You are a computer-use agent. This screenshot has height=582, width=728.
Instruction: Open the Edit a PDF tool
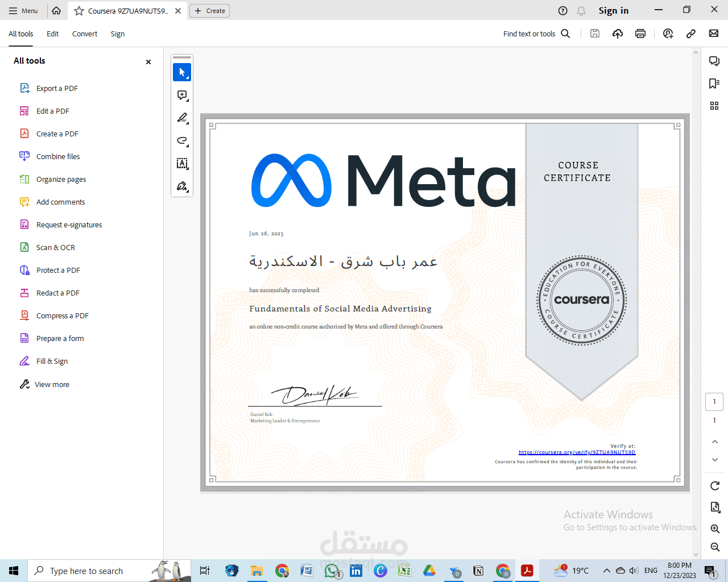[x=53, y=111]
